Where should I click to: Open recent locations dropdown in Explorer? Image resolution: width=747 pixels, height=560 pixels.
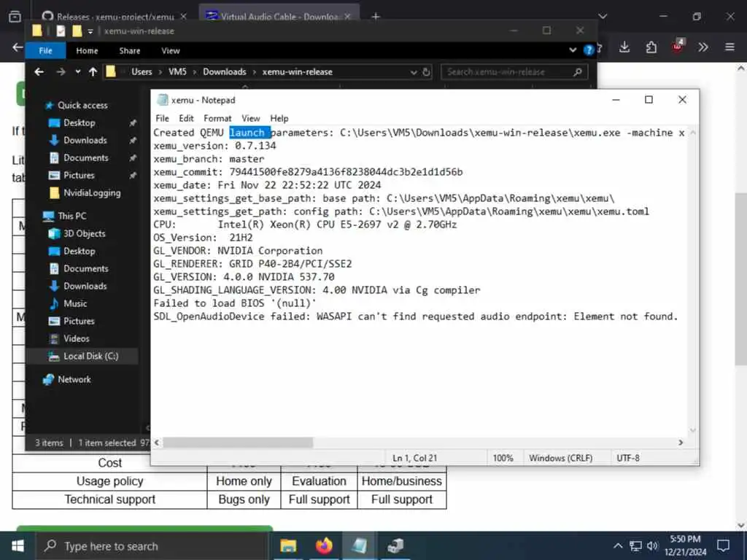tap(77, 72)
